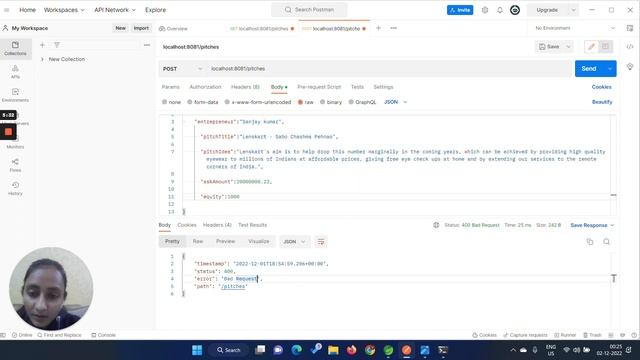The width and height of the screenshot is (640, 360).
Task: Search the response with magnifier icon
Action: (607, 242)
